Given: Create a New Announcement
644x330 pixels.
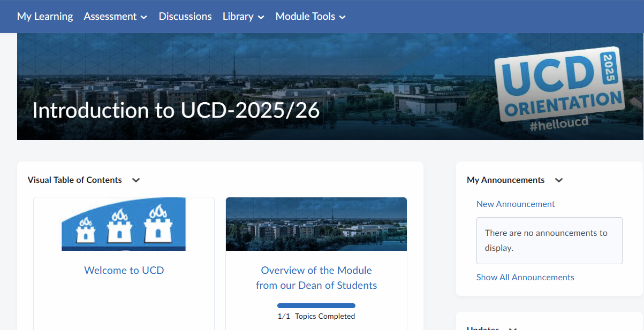Looking at the screenshot, I should tap(515, 204).
